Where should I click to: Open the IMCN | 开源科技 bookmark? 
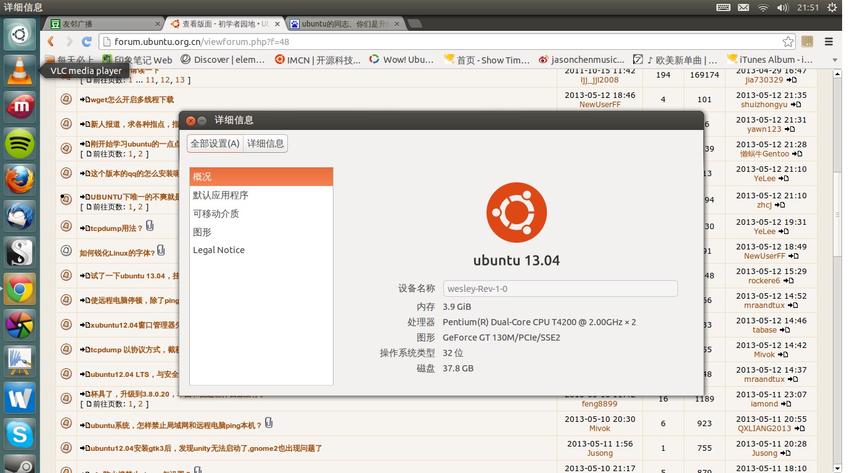(317, 60)
